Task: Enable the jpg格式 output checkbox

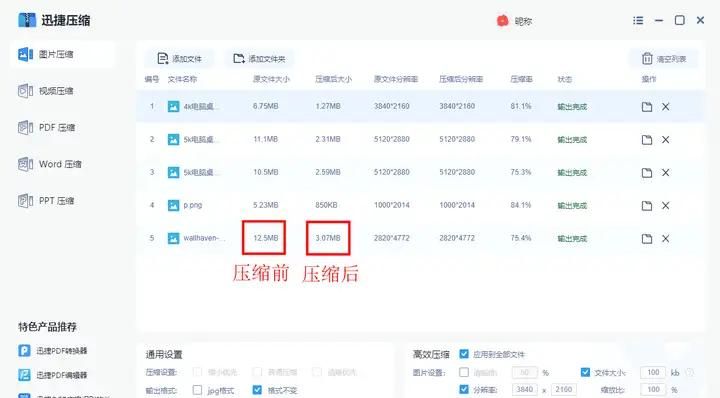Action: [197, 390]
